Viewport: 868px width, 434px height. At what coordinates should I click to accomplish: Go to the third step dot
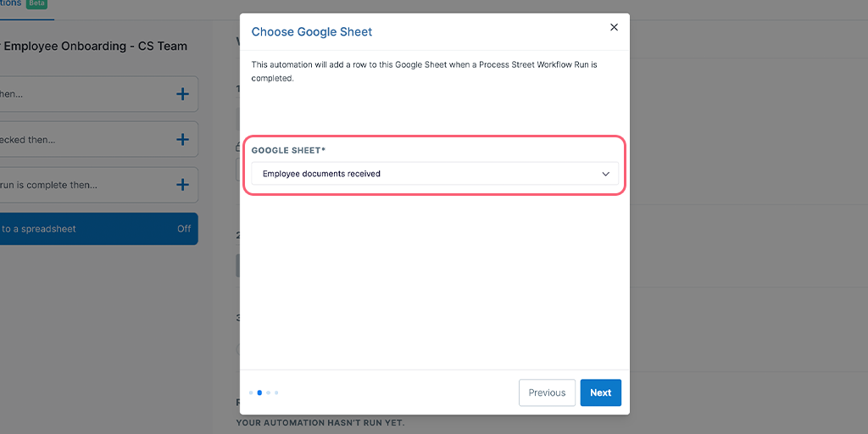point(268,393)
